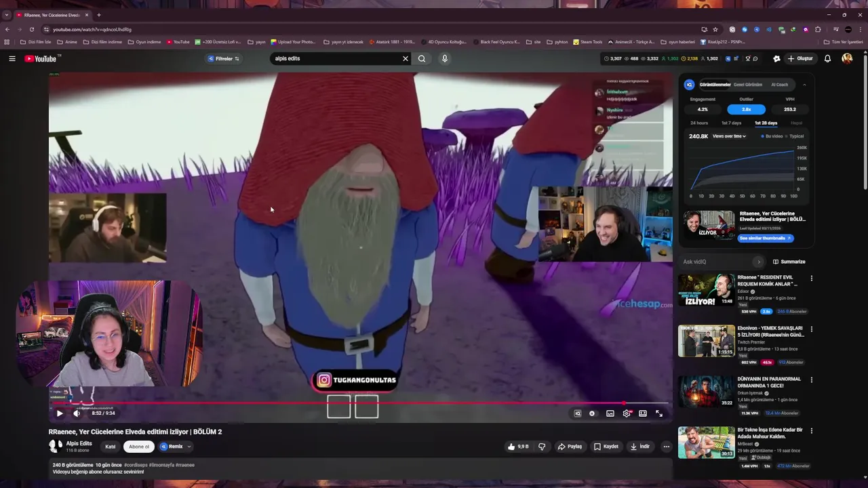Start voice search with the microphone icon
Viewport: 868px width, 488px height.
pos(445,58)
